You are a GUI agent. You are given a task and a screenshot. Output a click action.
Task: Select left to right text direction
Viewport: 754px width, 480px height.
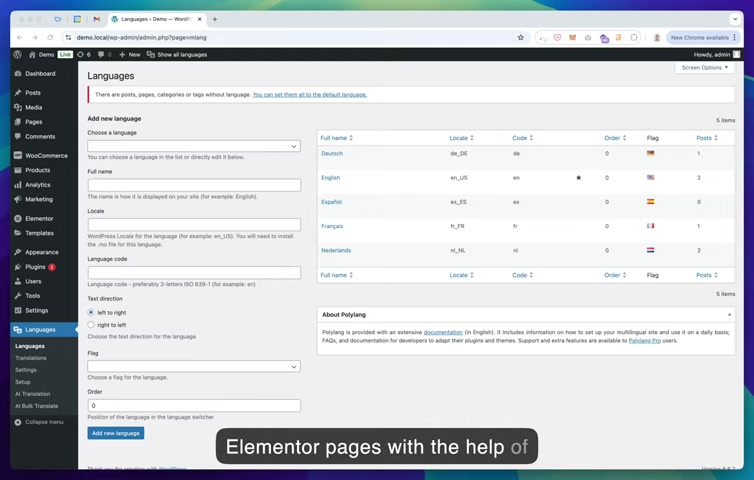point(91,312)
